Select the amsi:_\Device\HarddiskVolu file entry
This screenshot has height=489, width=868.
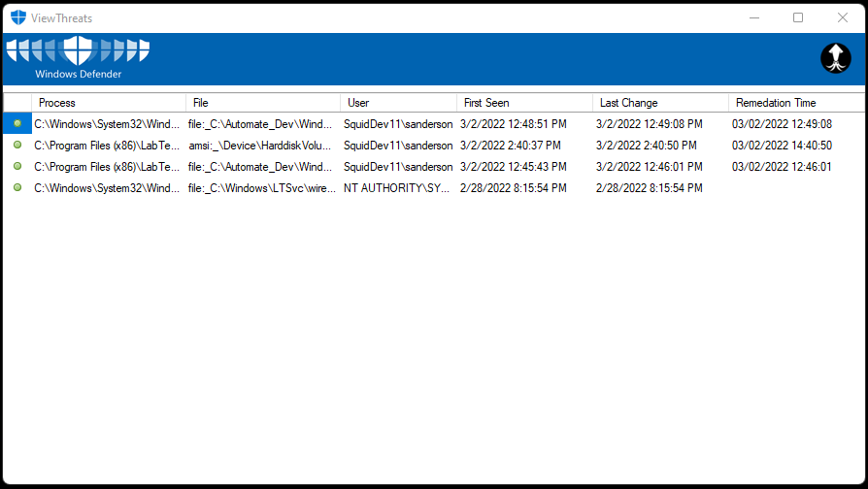click(x=262, y=146)
